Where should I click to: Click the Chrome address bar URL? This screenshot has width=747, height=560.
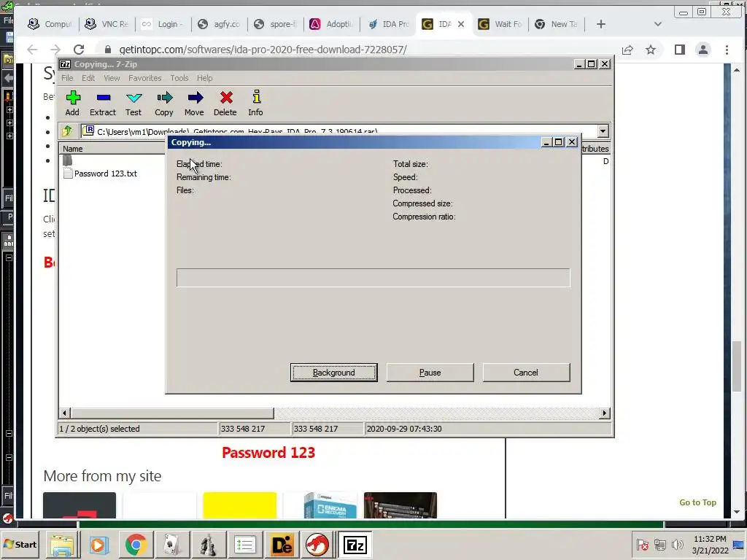coord(263,50)
